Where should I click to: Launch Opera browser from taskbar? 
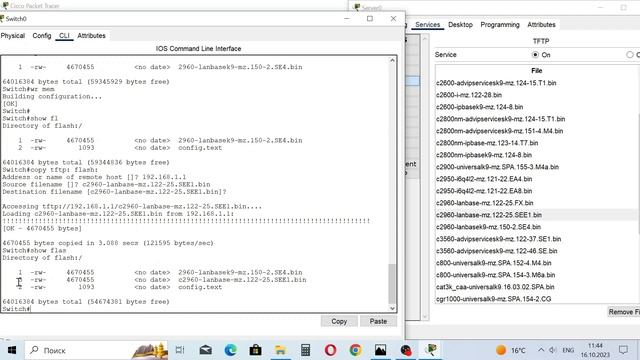tap(330, 350)
